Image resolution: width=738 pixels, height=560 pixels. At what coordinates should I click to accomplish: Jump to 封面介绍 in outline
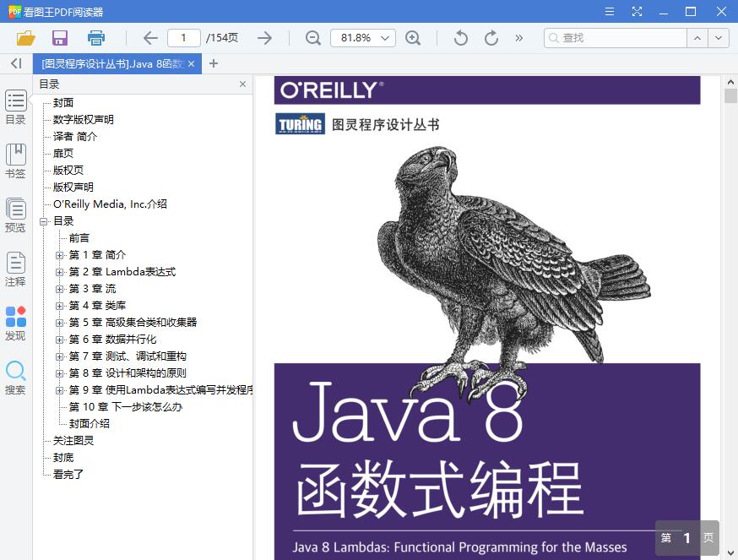click(x=90, y=424)
